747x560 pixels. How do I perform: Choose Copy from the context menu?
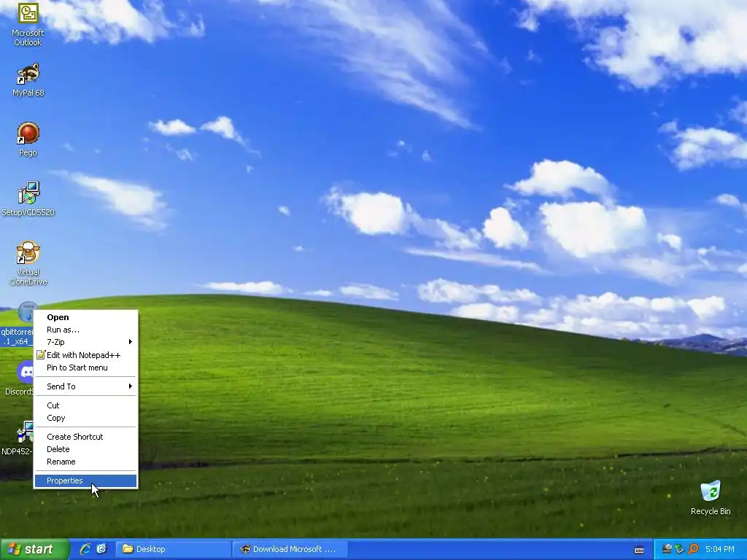click(86, 418)
